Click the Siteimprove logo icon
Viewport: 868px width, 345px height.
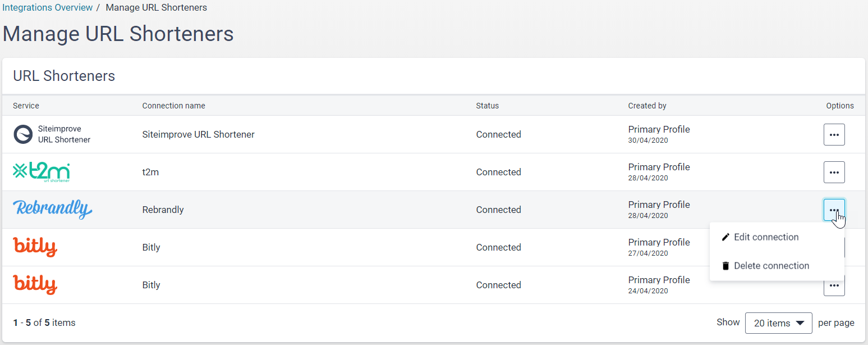click(23, 135)
